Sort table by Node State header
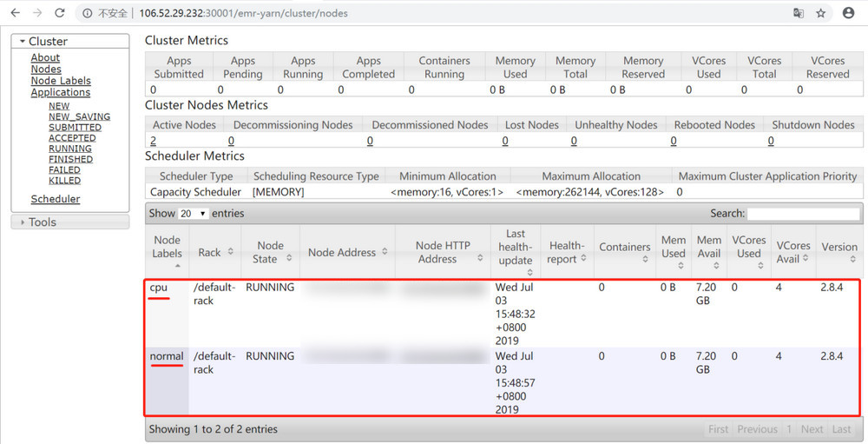 pyautogui.click(x=270, y=252)
